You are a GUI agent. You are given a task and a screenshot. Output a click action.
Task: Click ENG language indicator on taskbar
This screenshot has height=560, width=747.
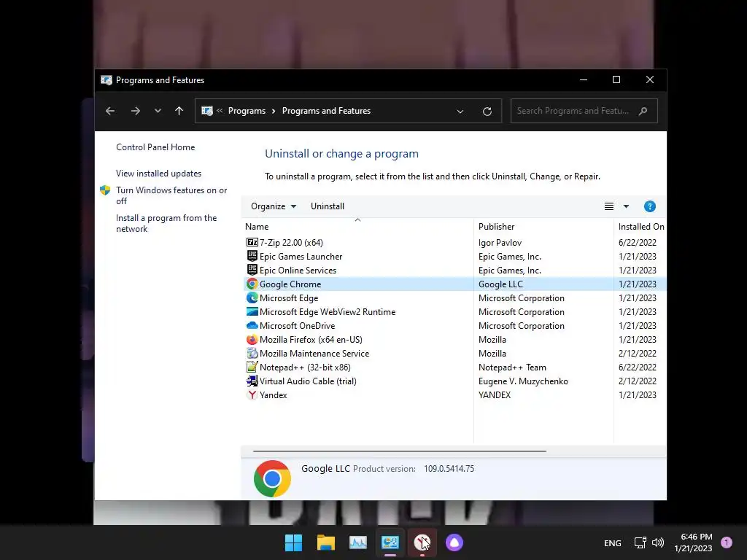(x=613, y=542)
